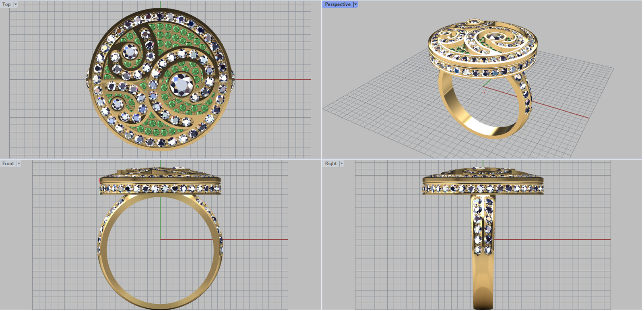Pick the pavé diamonds on shank in Right view

[483, 226]
